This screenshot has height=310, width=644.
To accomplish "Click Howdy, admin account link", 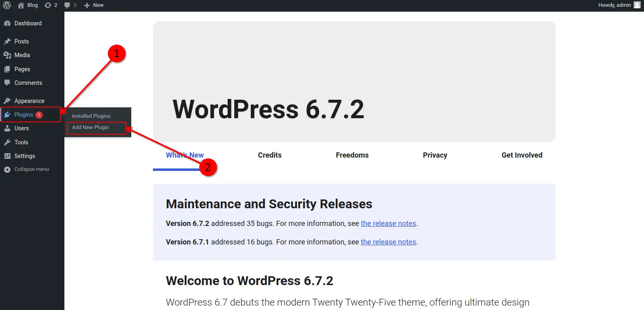I will tap(614, 5).
